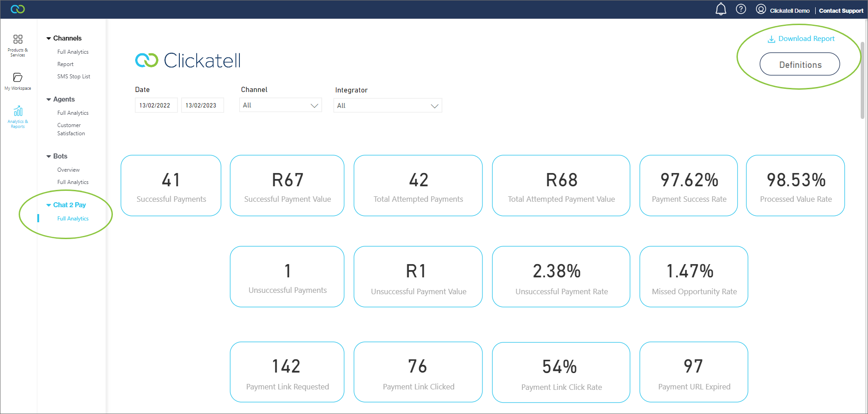Open the help question mark icon

point(741,9)
